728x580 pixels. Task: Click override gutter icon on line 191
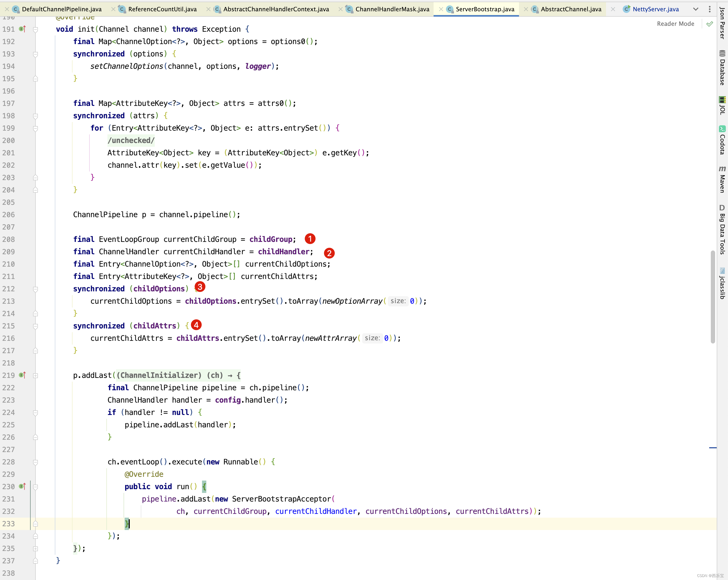click(x=22, y=29)
